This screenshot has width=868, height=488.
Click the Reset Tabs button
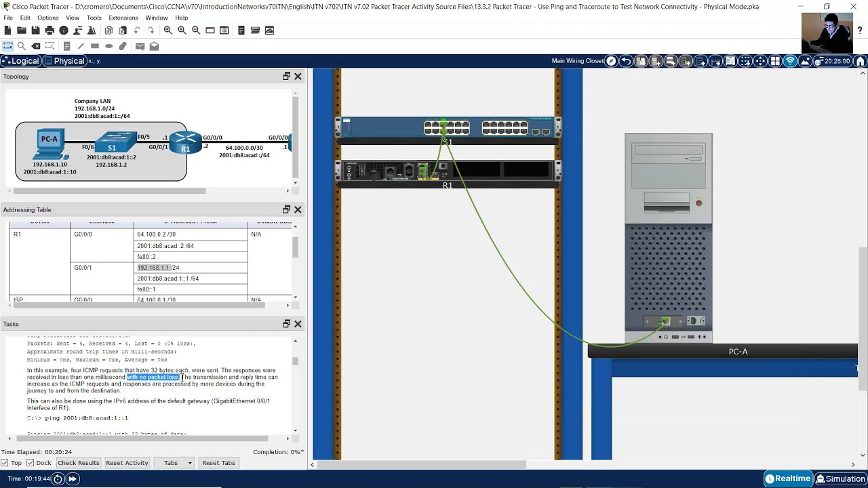coord(218,463)
